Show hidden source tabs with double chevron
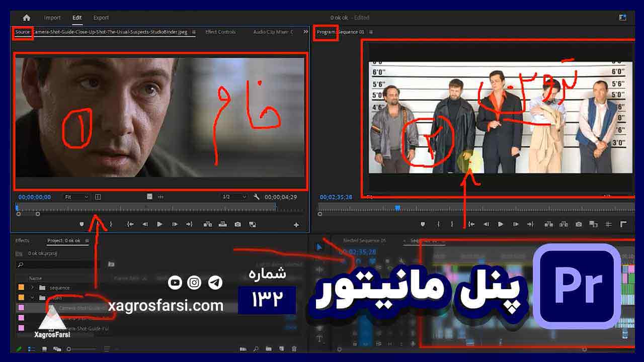This screenshot has height=362, width=644. [x=305, y=32]
